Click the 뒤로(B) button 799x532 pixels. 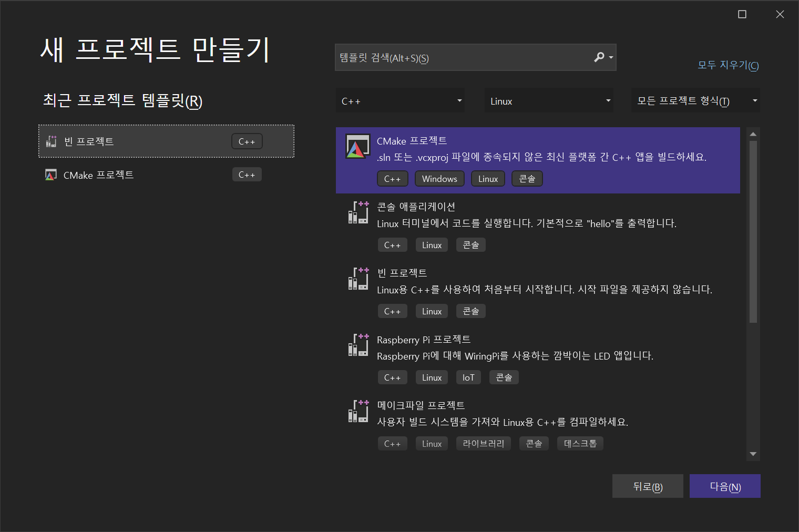click(648, 486)
